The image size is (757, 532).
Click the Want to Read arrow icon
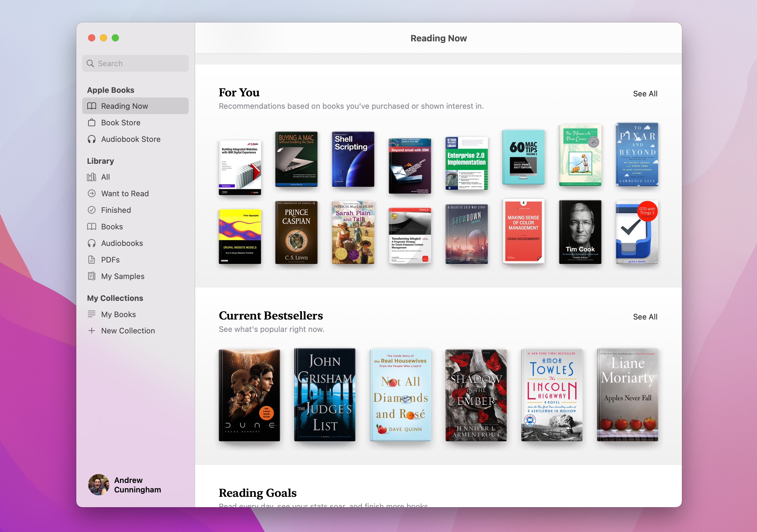click(x=92, y=194)
